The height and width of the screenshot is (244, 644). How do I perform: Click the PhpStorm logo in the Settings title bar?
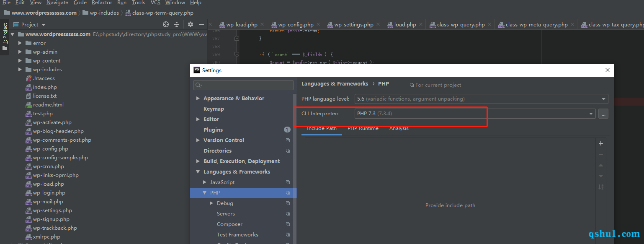click(x=197, y=70)
